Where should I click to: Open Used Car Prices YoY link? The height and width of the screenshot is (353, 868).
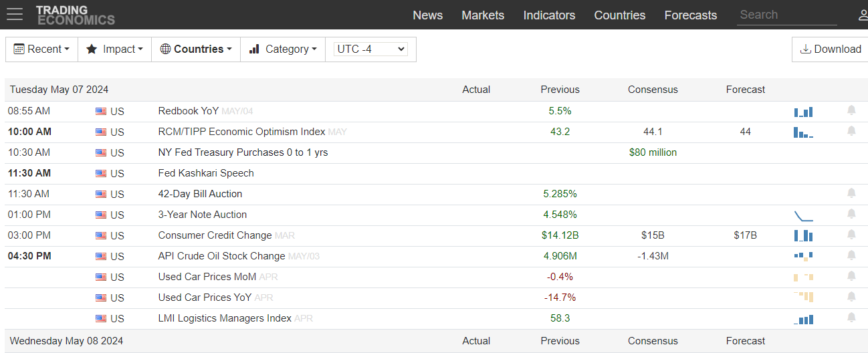(x=205, y=298)
